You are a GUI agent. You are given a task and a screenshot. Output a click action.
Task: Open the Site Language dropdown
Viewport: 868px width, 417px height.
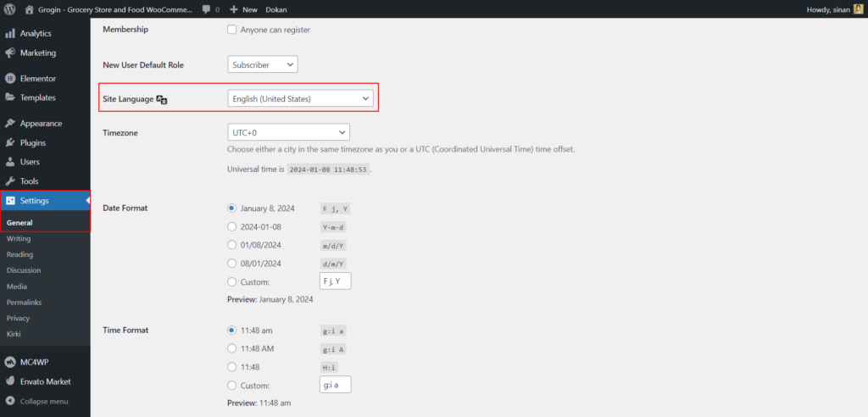[301, 98]
